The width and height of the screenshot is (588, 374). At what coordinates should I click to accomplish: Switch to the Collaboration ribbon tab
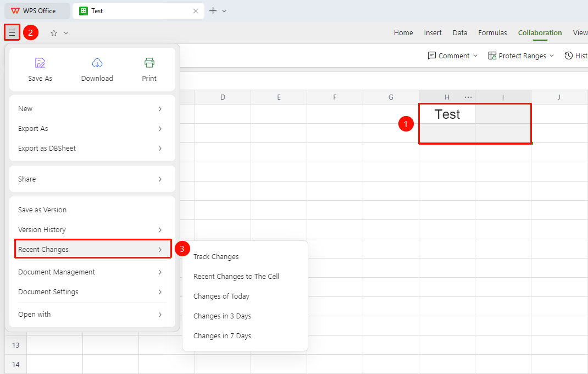point(540,33)
